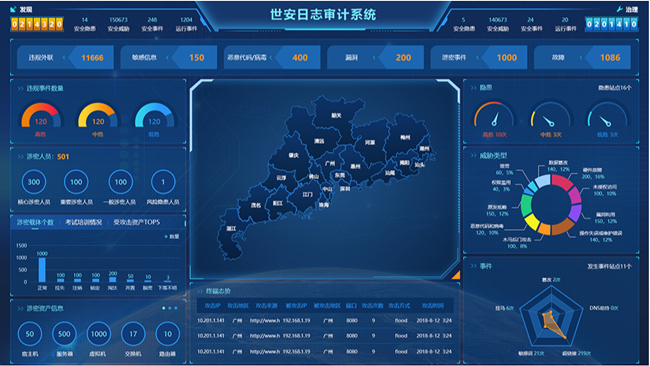
Task: Select the first carousel dot in 涉密资产信息
Action: (164, 308)
